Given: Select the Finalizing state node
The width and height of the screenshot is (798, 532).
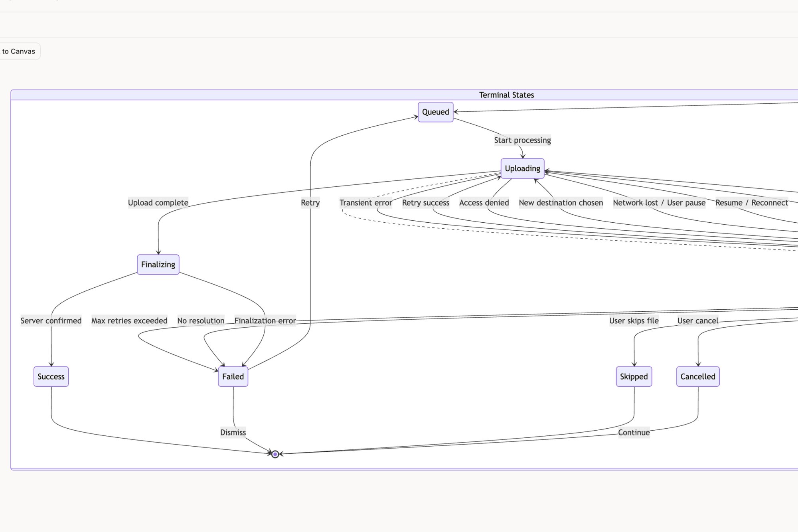Looking at the screenshot, I should coord(158,264).
